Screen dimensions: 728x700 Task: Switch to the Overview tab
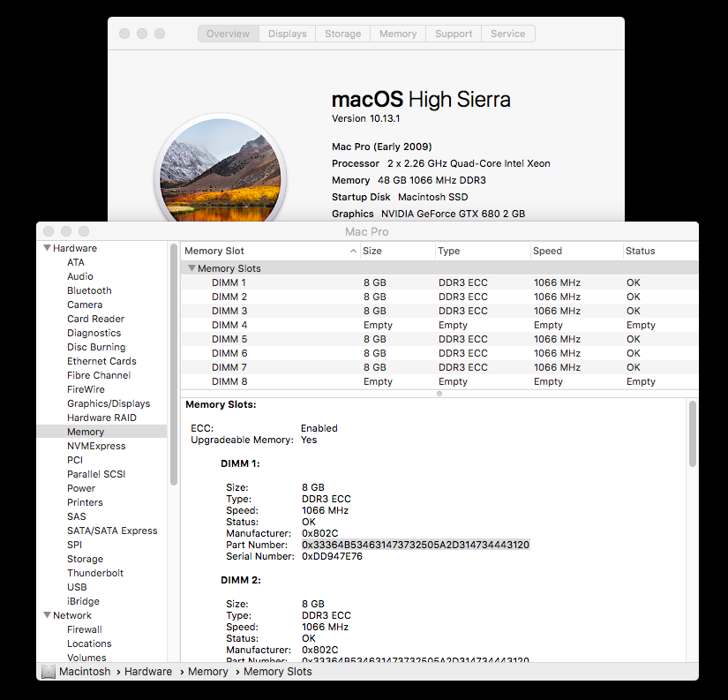(x=228, y=34)
